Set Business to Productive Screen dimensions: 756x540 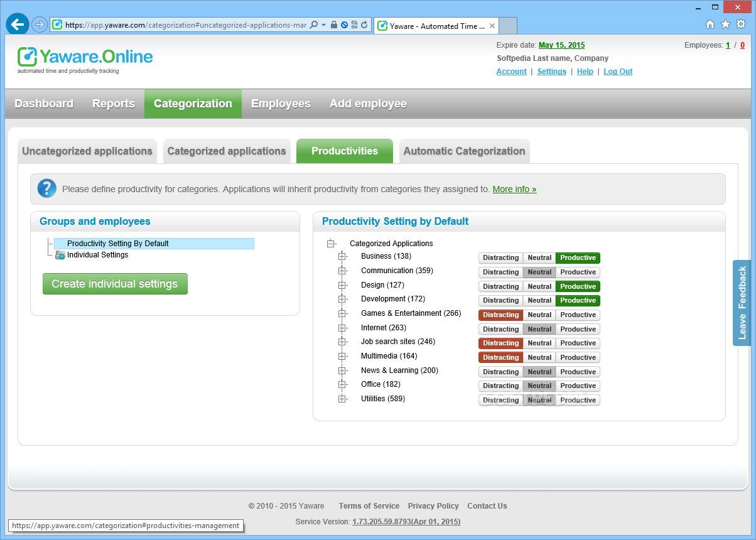coord(578,258)
